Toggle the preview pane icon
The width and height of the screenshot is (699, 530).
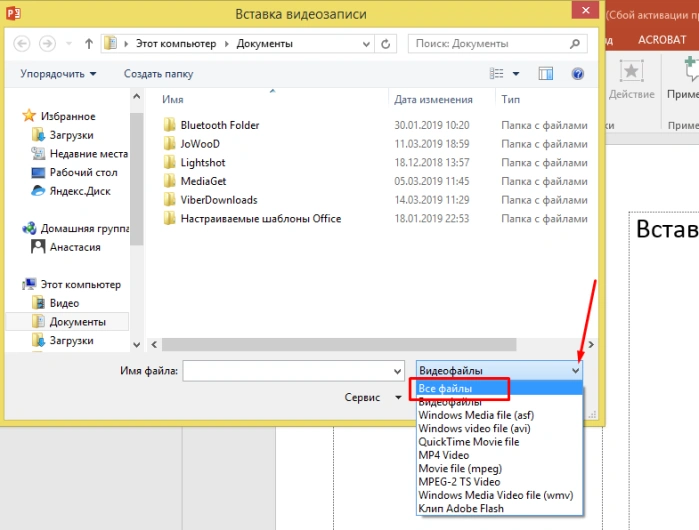click(x=545, y=74)
